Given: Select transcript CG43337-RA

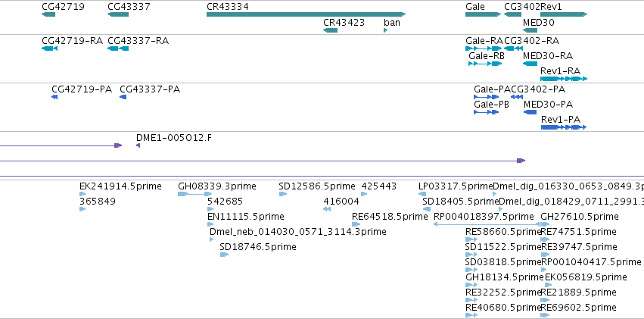Looking at the screenshot, I should click(118, 48).
